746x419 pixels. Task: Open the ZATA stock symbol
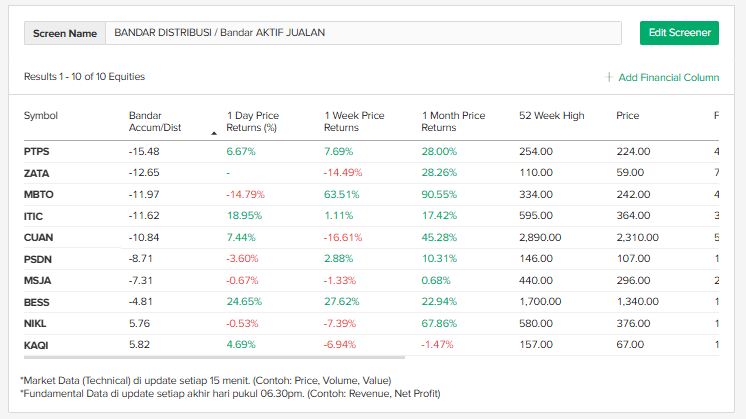coord(37,173)
